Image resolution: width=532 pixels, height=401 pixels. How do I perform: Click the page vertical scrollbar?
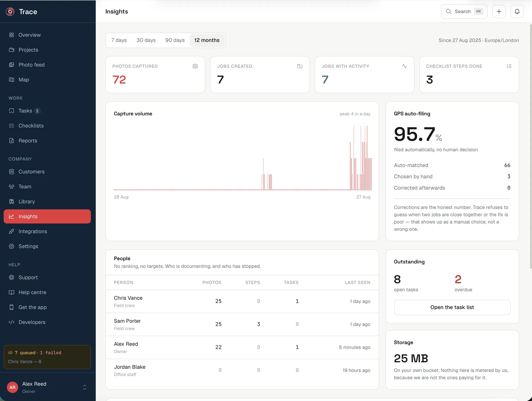coord(531,147)
